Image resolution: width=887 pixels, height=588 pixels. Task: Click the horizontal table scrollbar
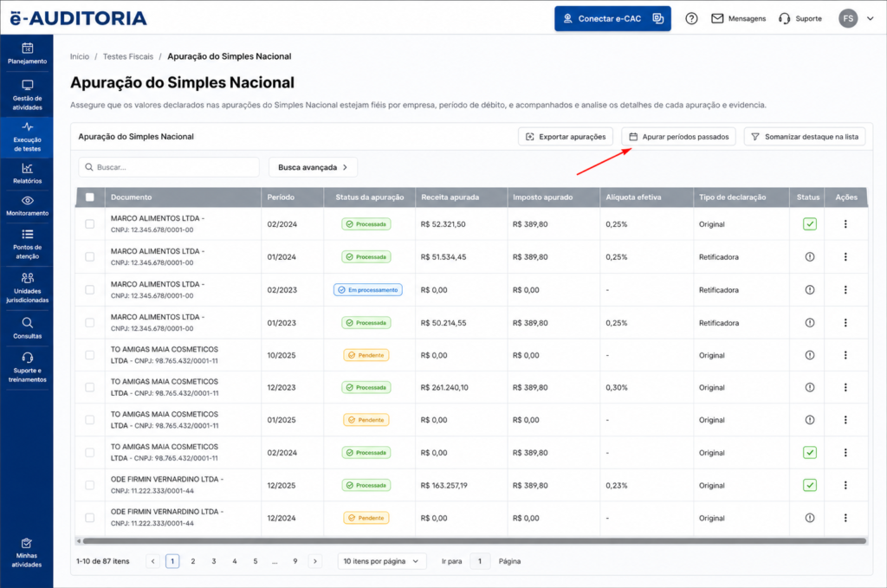point(474,541)
